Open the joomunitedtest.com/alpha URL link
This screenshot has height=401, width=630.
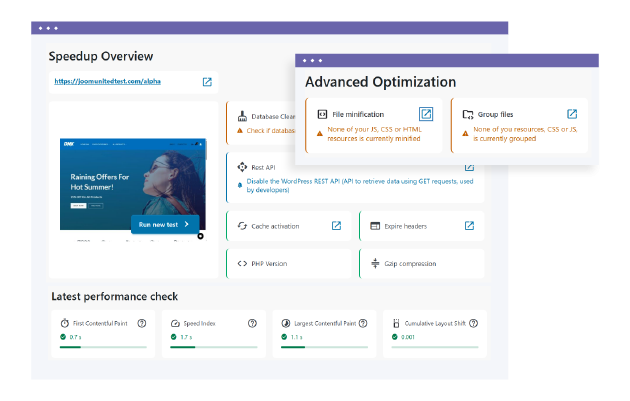tap(107, 81)
